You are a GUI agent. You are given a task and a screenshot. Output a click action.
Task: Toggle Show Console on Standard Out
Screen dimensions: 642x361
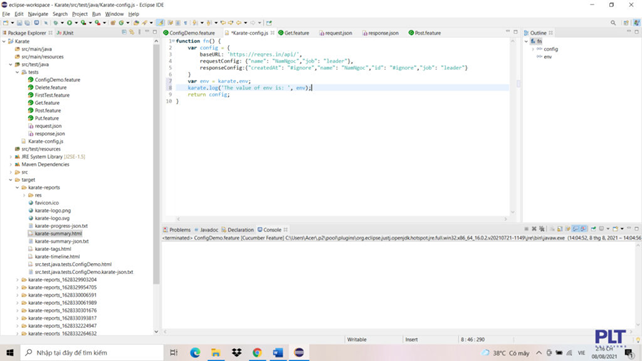click(x=575, y=229)
